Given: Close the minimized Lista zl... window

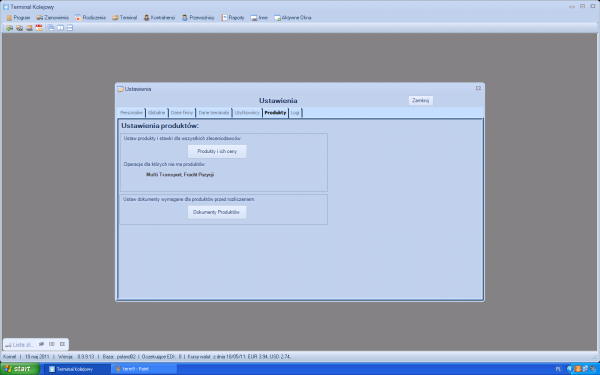Looking at the screenshot, I should tap(62, 344).
